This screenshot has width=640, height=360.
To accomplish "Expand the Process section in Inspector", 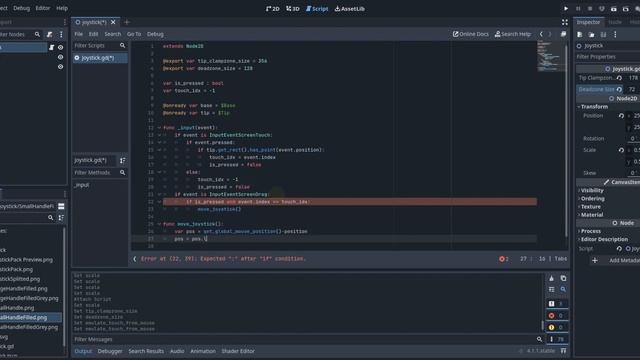I will click(x=590, y=231).
